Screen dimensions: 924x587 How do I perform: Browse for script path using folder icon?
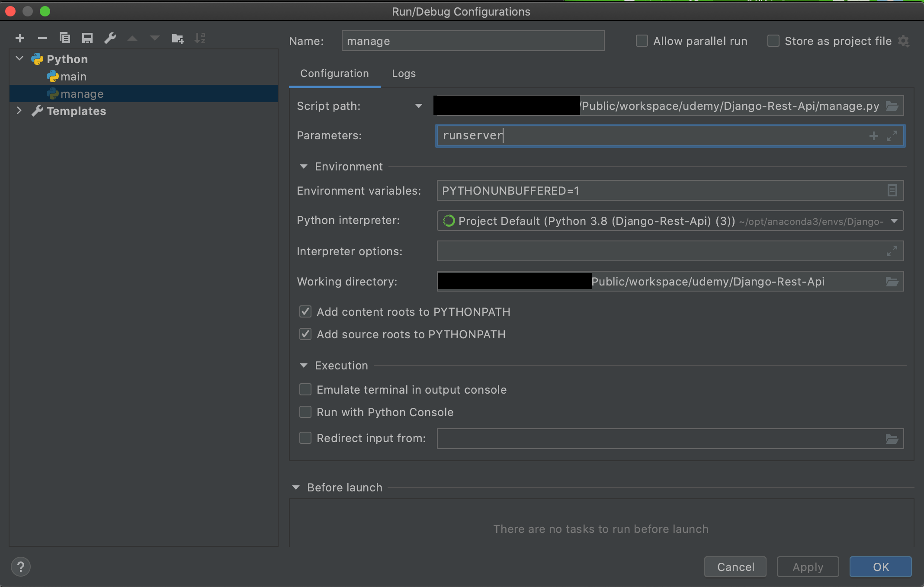coord(892,106)
